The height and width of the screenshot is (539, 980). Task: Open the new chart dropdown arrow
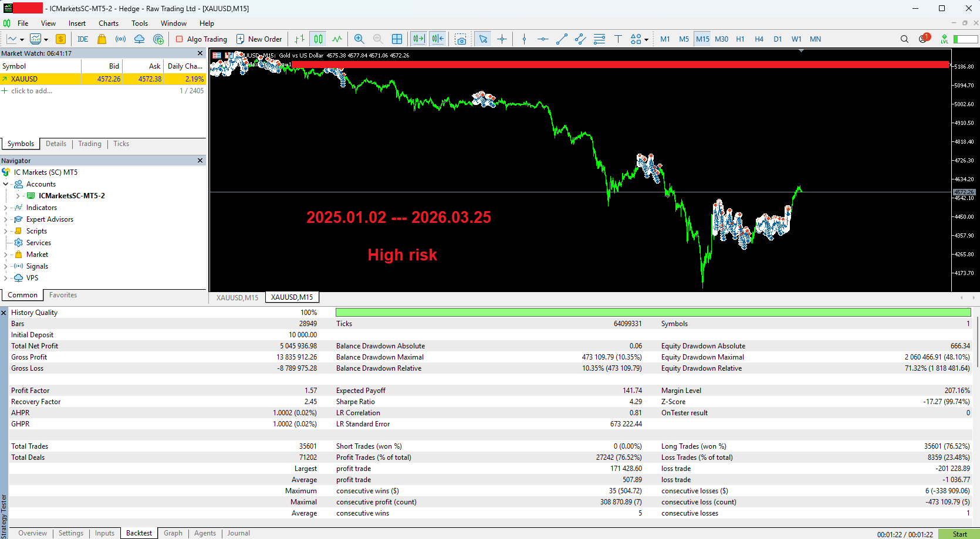coord(22,40)
